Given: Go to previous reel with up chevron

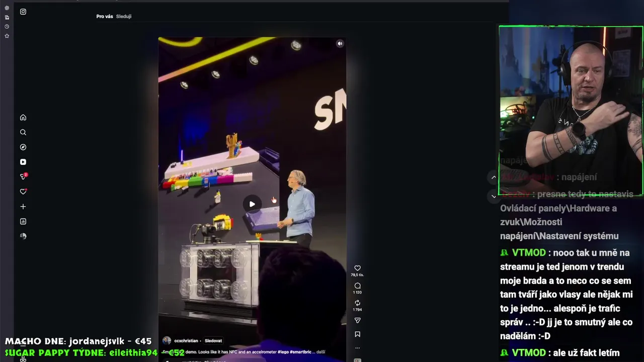Looking at the screenshot, I should pos(494,177).
